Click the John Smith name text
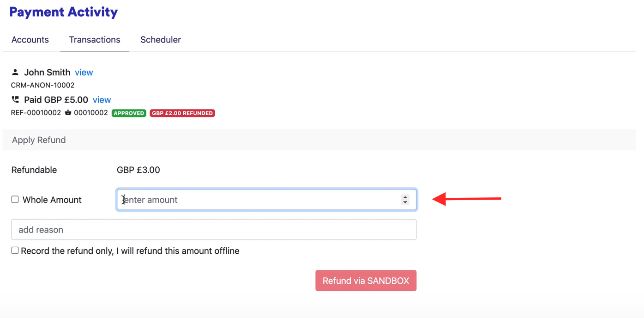 tap(47, 72)
